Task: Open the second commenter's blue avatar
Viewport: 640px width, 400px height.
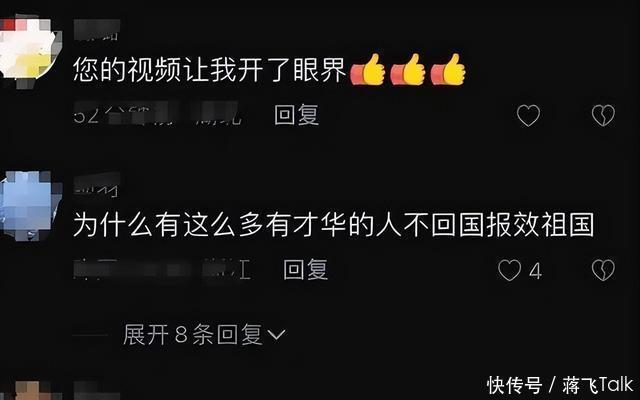Action: tap(29, 205)
